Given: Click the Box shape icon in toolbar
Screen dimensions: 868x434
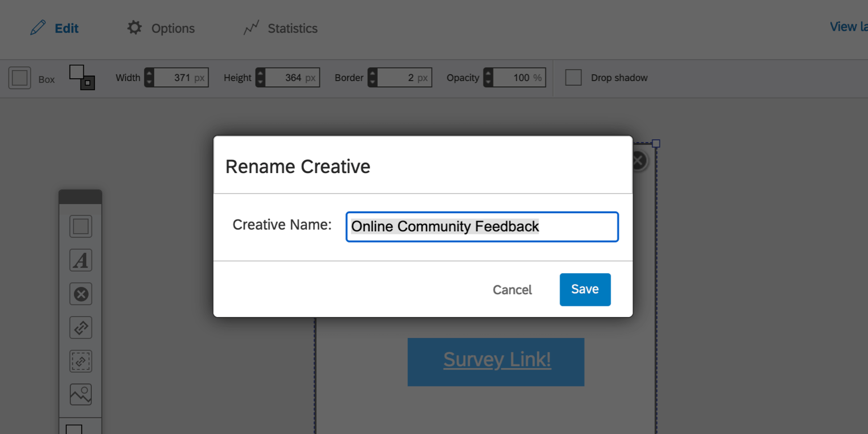Looking at the screenshot, I should pyautogui.click(x=20, y=78).
